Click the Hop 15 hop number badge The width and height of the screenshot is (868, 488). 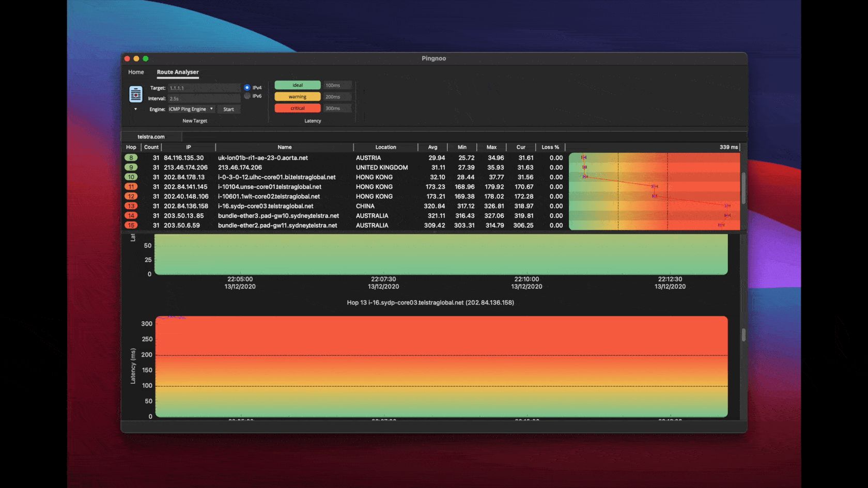click(131, 226)
